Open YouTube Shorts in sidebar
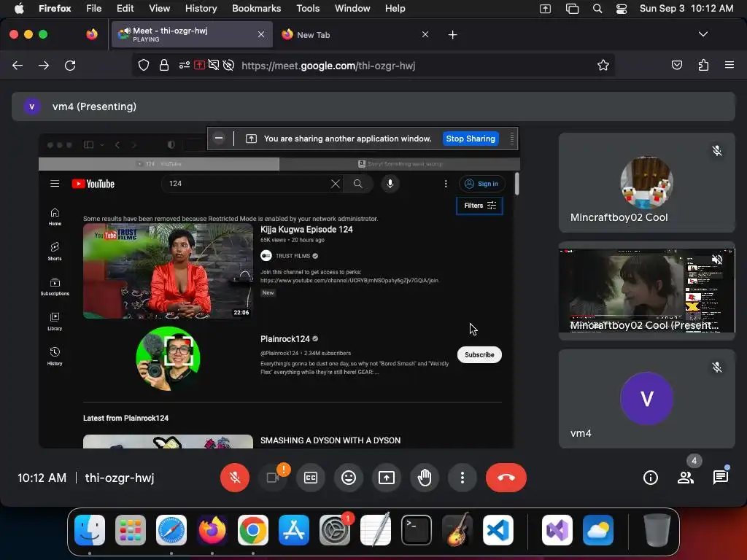Viewport: 747px width, 560px height. pyautogui.click(x=55, y=252)
